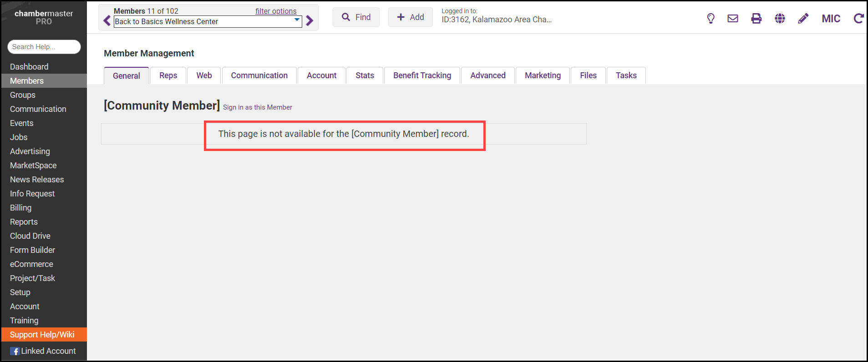Open the filter options link
The width and height of the screenshot is (868, 362).
(276, 11)
